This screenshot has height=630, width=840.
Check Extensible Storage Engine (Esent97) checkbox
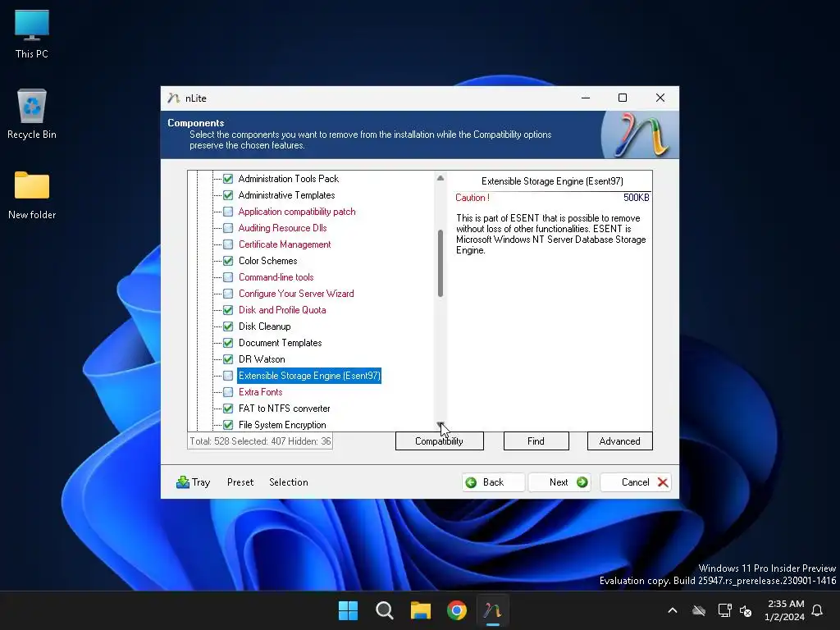point(228,376)
